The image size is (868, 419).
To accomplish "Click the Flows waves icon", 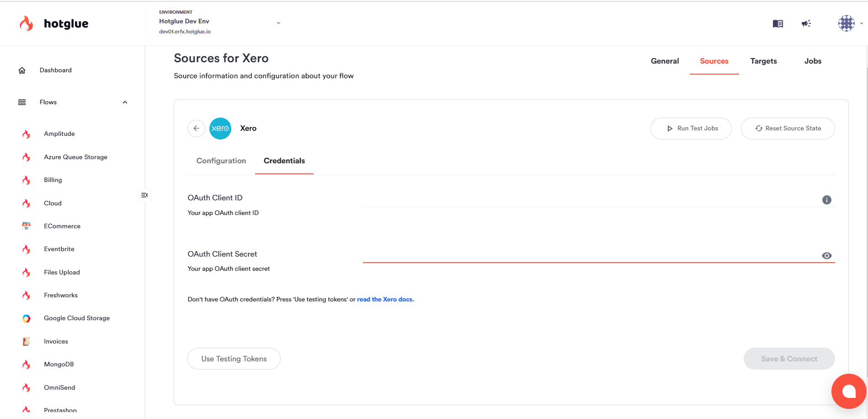I will point(22,102).
